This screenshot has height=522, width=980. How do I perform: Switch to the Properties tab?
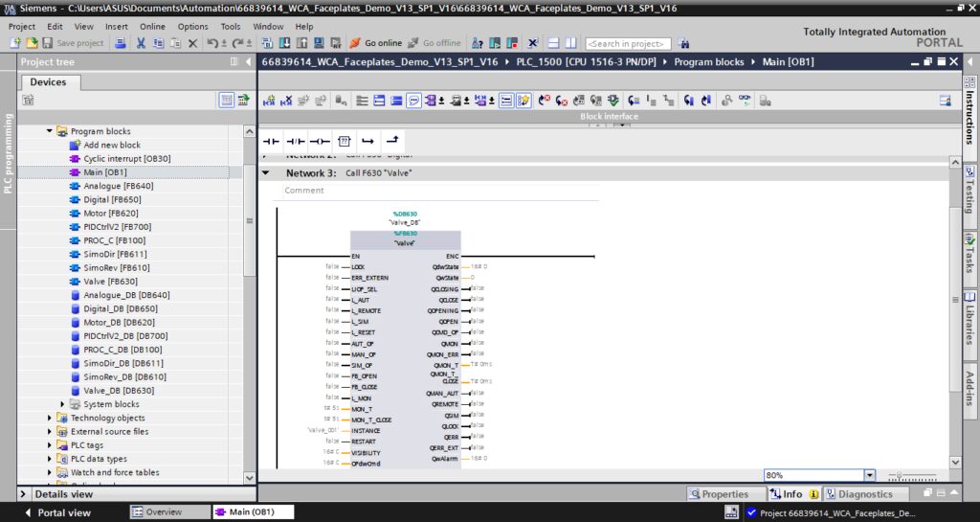coord(725,494)
